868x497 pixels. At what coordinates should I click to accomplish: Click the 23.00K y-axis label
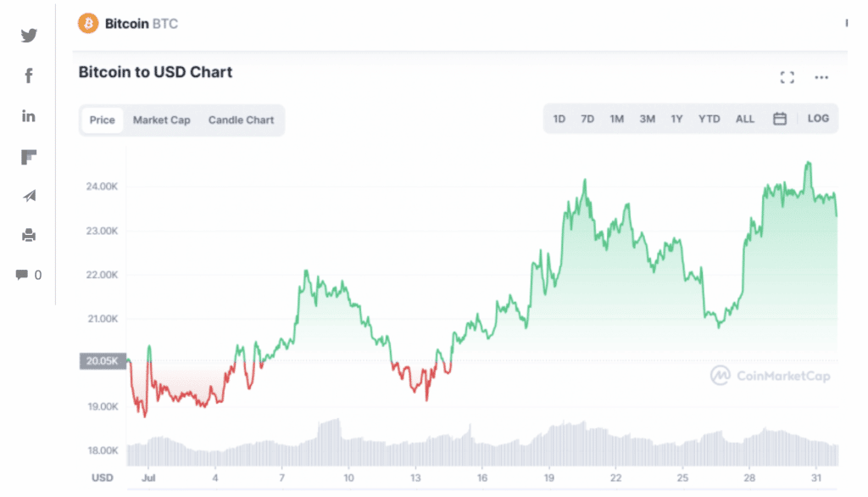[x=102, y=231]
